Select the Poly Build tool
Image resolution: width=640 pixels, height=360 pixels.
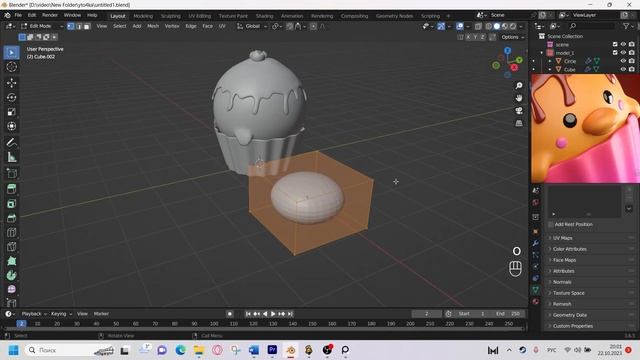pyautogui.click(x=11, y=261)
